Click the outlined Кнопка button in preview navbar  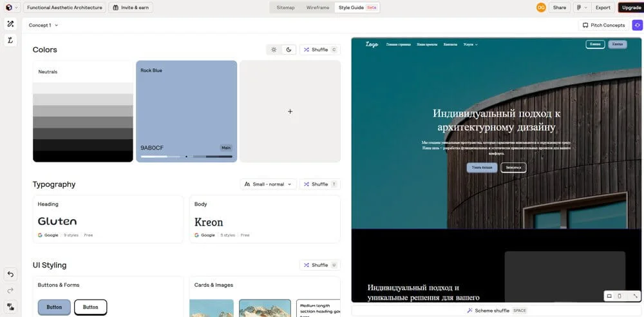pyautogui.click(x=595, y=44)
